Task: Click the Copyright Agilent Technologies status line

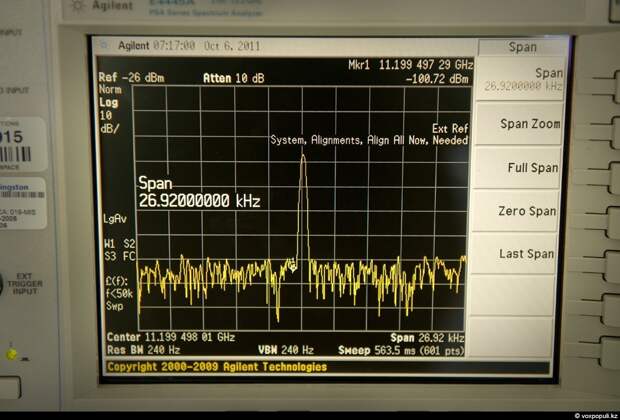Action: [217, 367]
